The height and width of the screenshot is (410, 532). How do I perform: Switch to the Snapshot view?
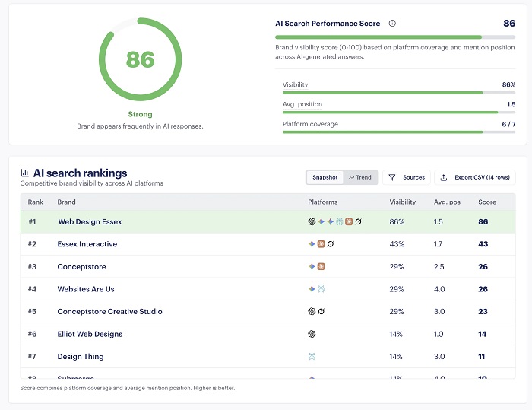(x=325, y=177)
